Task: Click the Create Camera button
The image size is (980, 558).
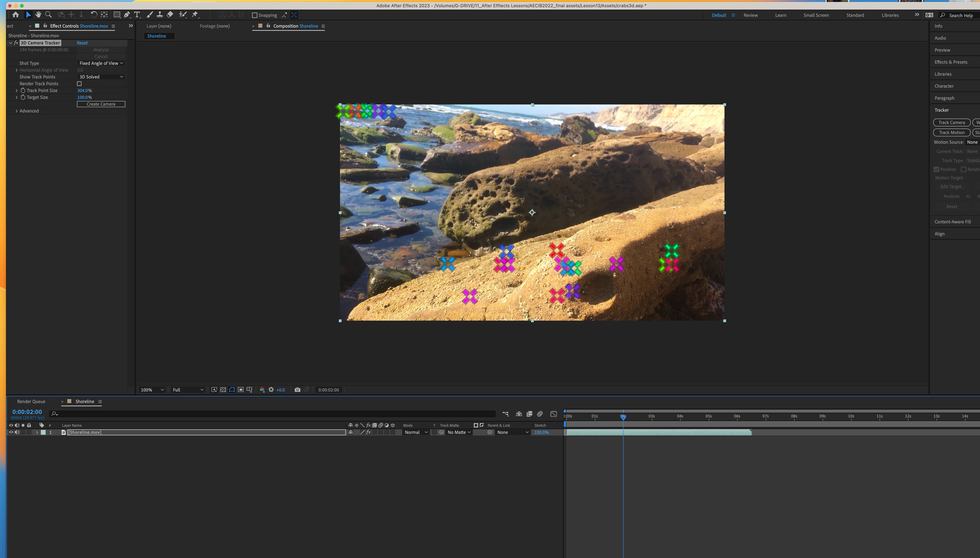Action: (x=101, y=104)
